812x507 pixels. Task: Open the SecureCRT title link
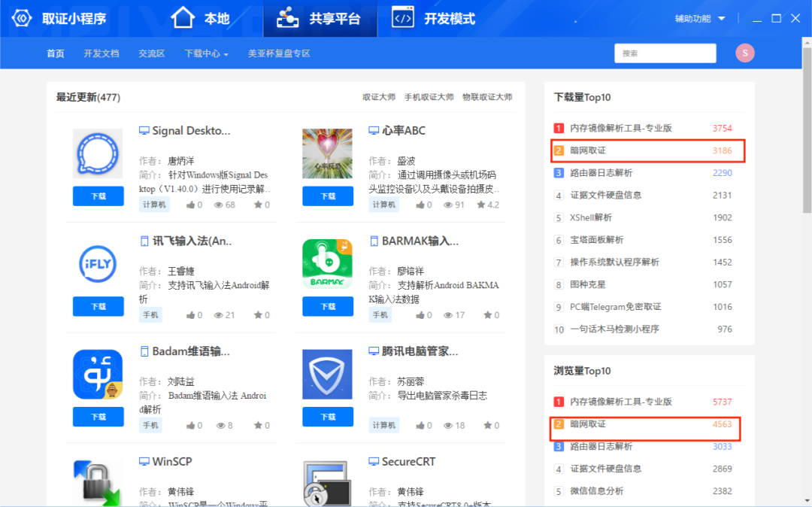408,461
